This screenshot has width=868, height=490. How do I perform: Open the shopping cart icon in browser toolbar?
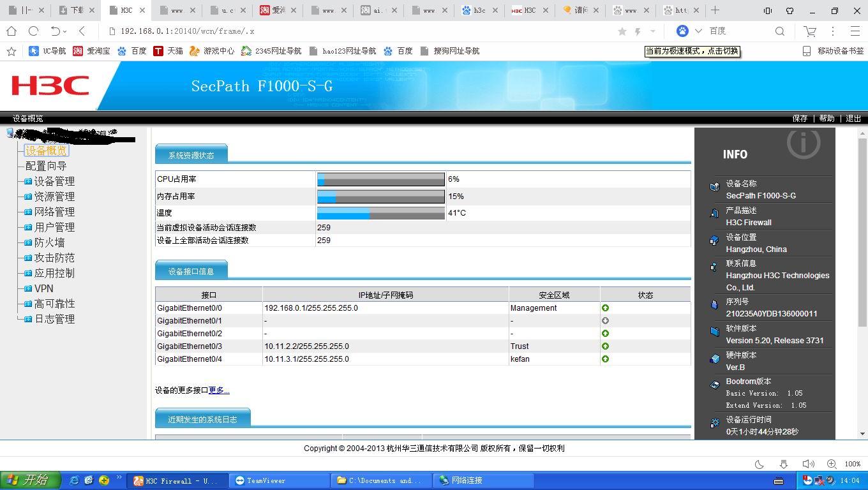click(x=810, y=31)
